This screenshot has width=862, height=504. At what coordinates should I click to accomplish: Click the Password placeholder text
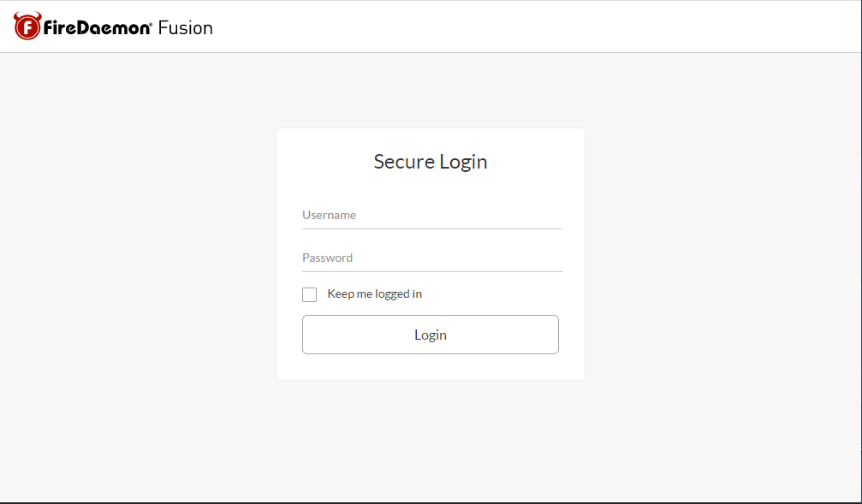328,258
